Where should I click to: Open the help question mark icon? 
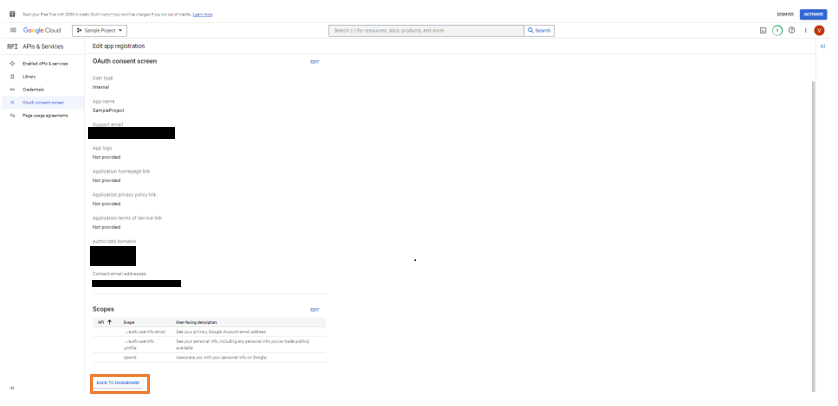(x=791, y=31)
